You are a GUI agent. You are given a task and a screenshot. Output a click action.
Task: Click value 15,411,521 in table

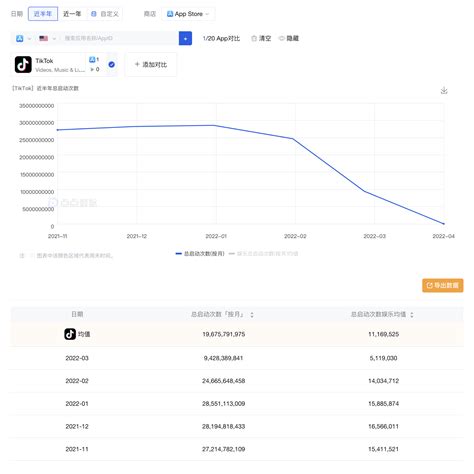[x=384, y=449]
